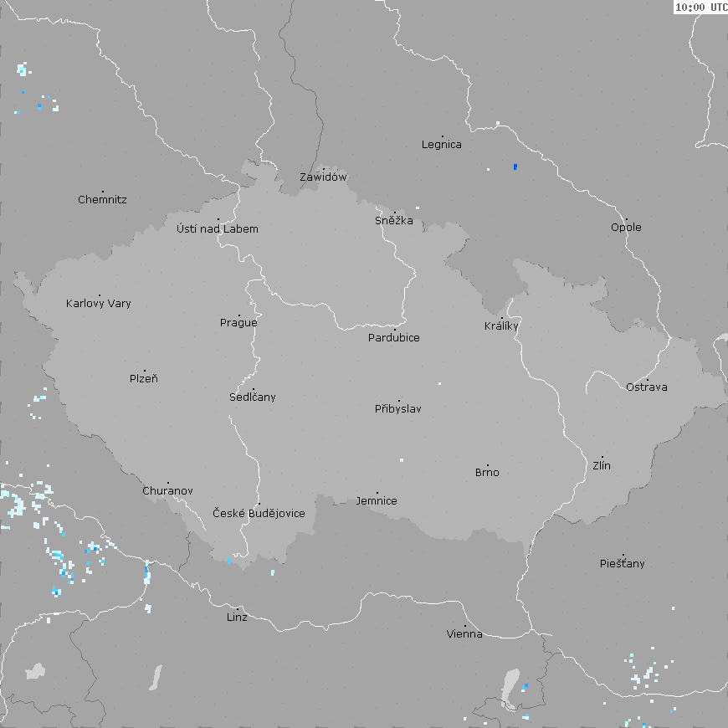The width and height of the screenshot is (728, 728).
Task: Click the Vienna city label
Action: pos(464,633)
